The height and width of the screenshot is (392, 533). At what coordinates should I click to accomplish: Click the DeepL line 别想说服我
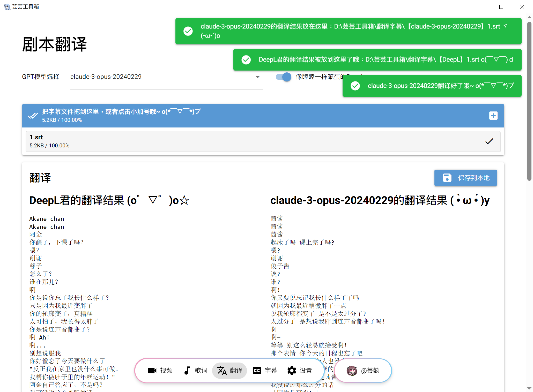click(x=45, y=353)
